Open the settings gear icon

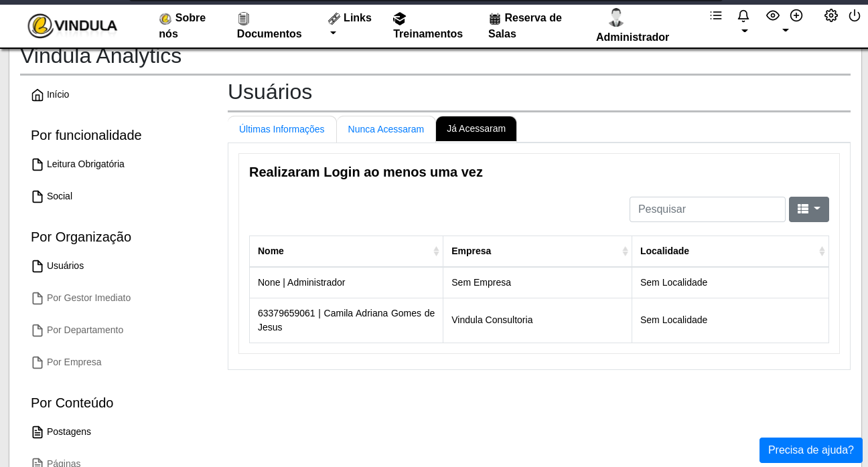[x=831, y=15]
